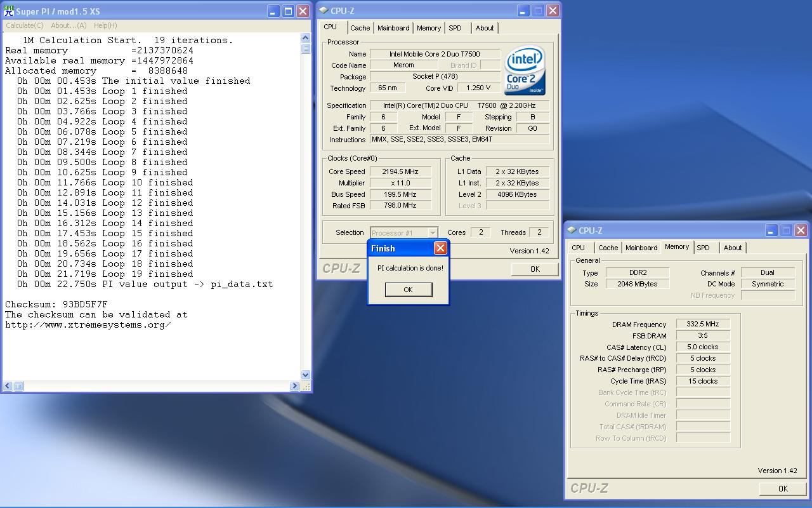
Task: Click the Instructions MMX, SSE field
Action: pyautogui.click(x=460, y=140)
